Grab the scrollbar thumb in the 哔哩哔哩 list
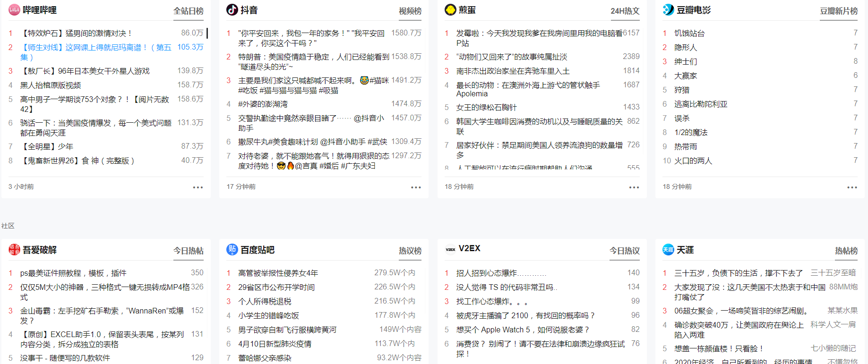Screen dimensions: 868x364 207,33
